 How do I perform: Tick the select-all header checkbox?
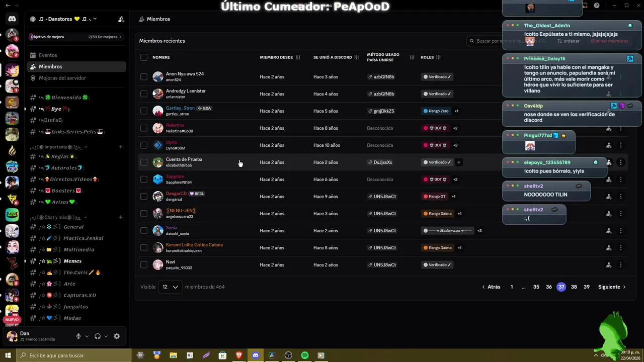144,57
